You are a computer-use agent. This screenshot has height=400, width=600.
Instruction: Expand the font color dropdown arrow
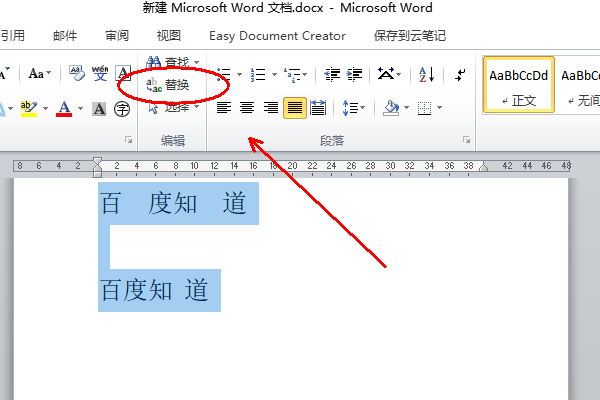tap(80, 109)
